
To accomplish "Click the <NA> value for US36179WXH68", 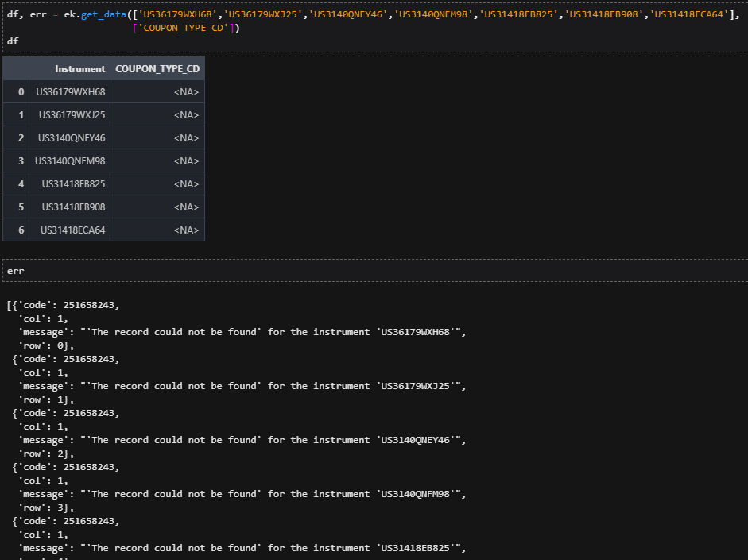I will click(157, 92).
